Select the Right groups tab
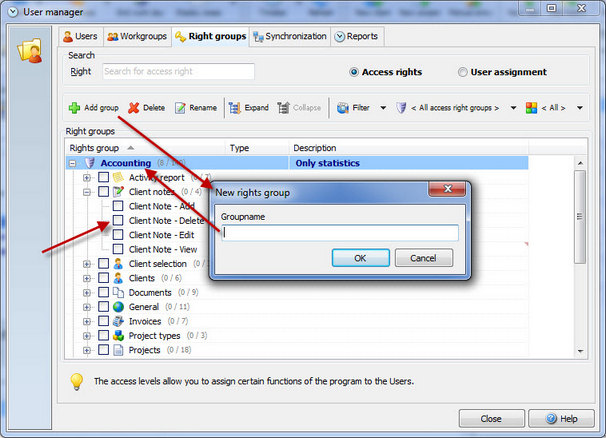 pyautogui.click(x=211, y=36)
